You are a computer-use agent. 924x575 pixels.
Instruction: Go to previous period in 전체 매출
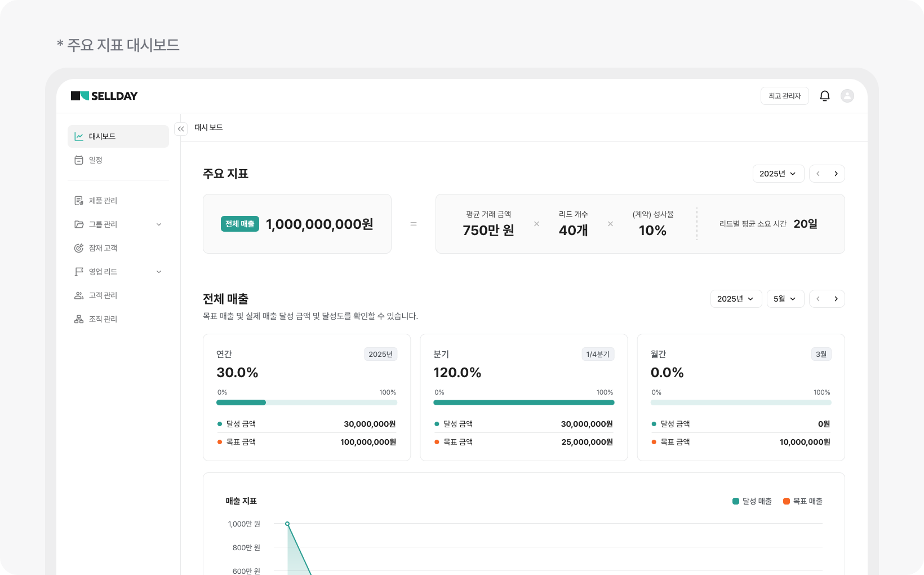[x=818, y=299]
